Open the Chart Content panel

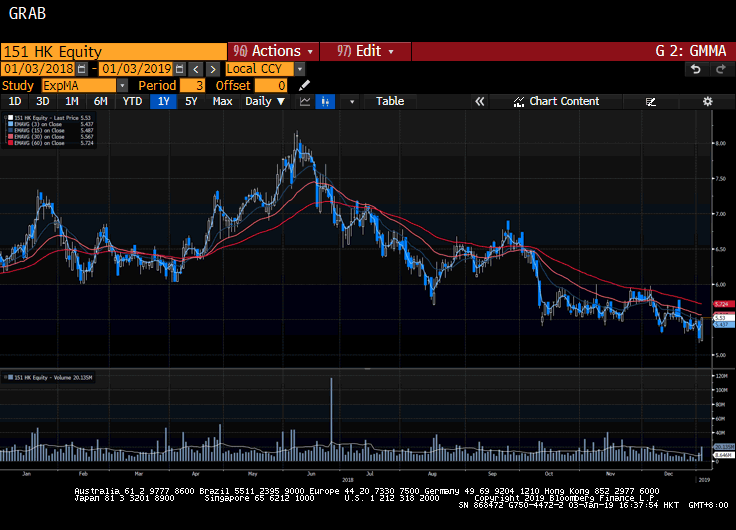tap(556, 101)
